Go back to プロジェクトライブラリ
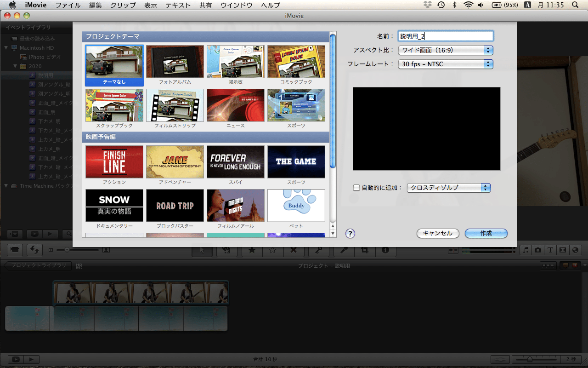This screenshot has height=368, width=588. 39,265
